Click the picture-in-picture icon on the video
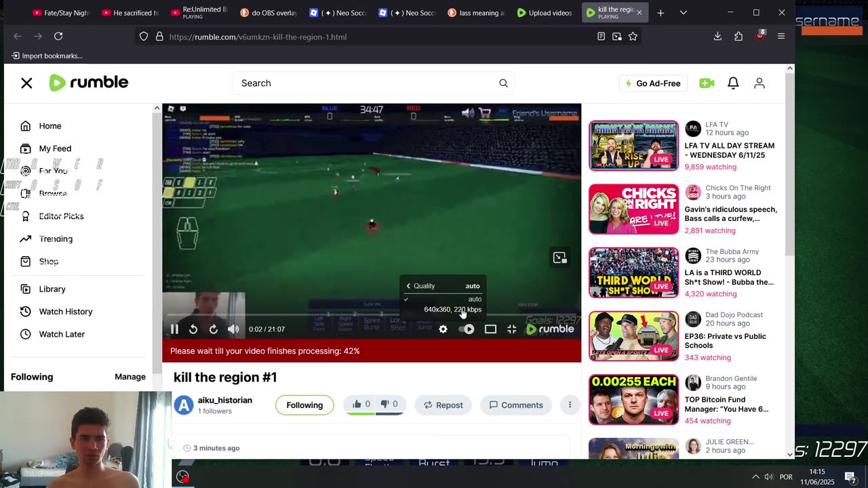The width and height of the screenshot is (868, 488). pyautogui.click(x=559, y=258)
